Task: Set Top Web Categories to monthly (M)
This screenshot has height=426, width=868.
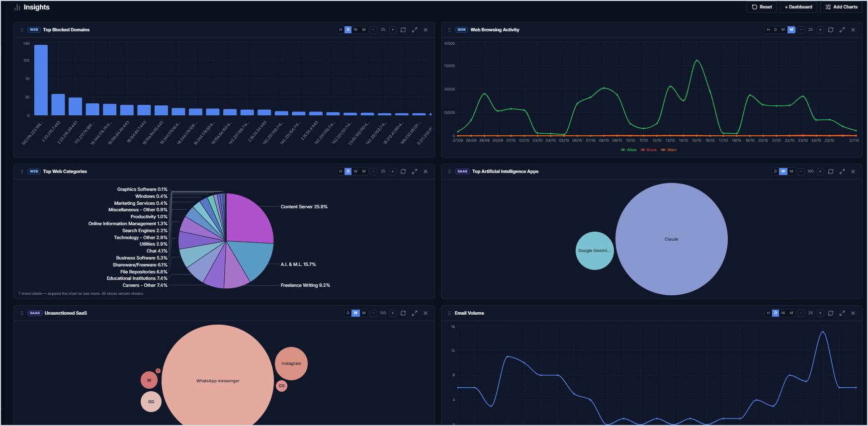Action: tap(364, 171)
